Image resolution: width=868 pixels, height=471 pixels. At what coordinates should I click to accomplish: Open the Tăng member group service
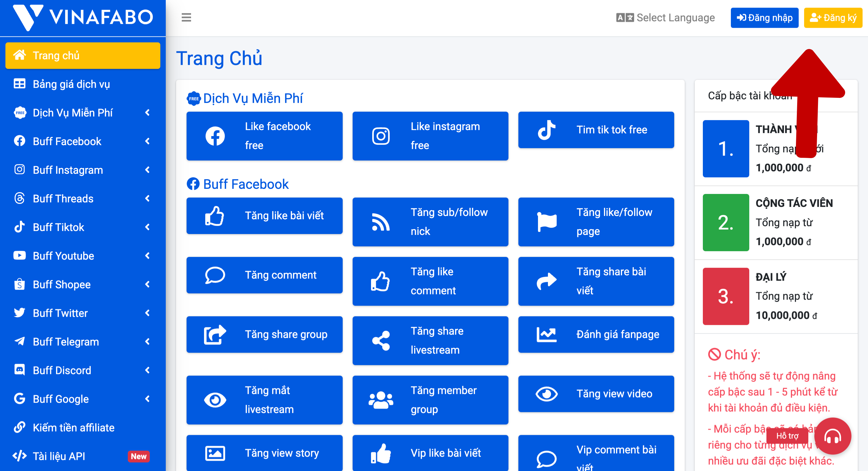[430, 400]
